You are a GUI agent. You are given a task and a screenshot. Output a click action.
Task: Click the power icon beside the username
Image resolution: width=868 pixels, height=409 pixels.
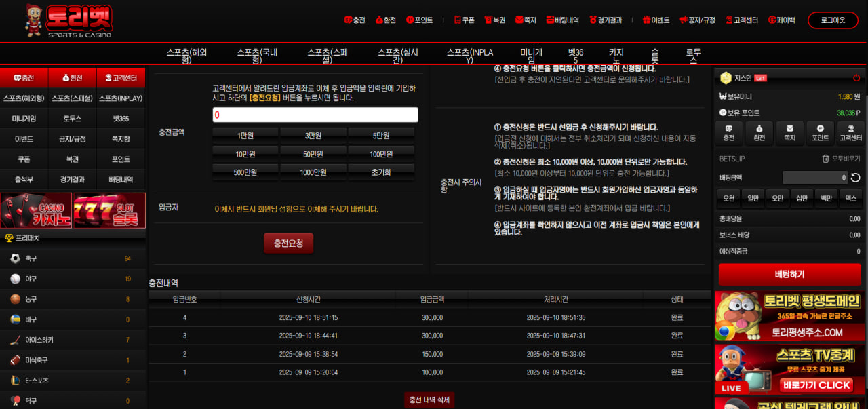click(856, 78)
